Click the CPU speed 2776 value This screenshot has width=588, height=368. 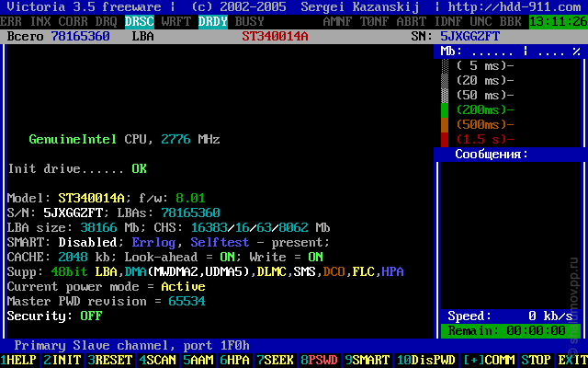(x=175, y=139)
